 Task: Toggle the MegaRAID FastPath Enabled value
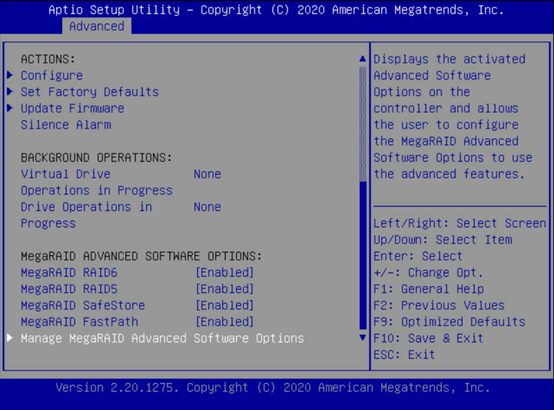(225, 322)
